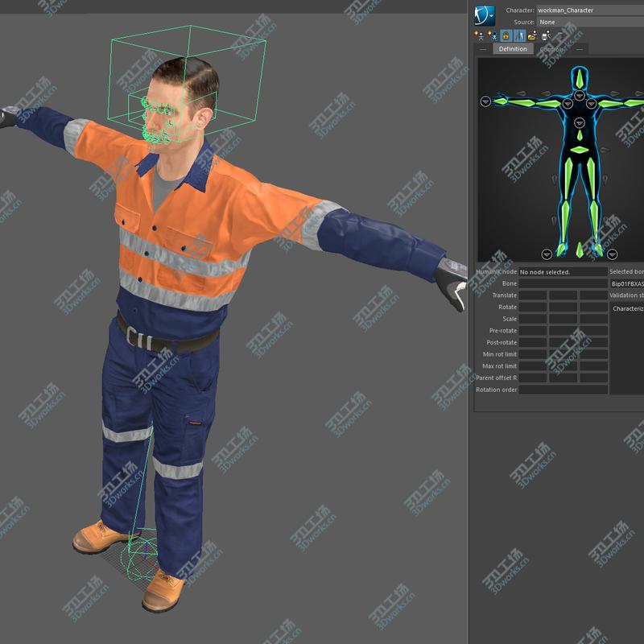The height and width of the screenshot is (644, 644).
Task: Expand the neck detail arrow on figure
Action: 579,95
